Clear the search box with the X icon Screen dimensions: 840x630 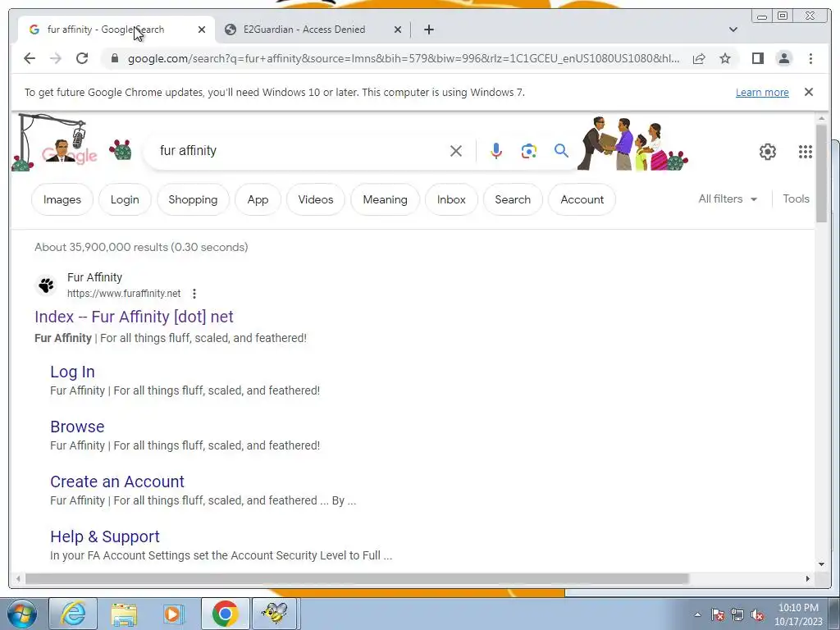(x=456, y=151)
